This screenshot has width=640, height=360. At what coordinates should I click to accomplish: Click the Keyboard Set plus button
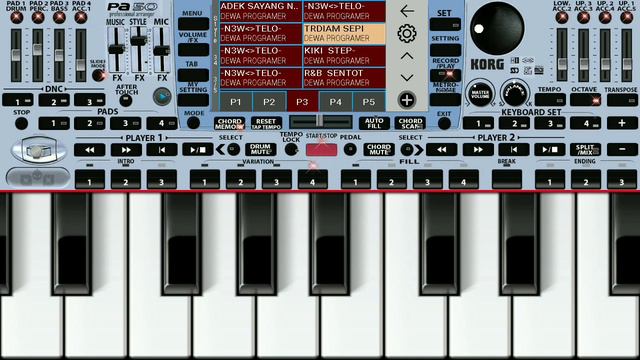(622, 123)
